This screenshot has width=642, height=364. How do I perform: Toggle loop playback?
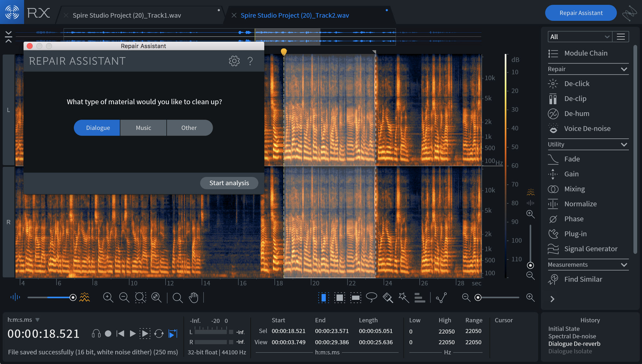159,334
